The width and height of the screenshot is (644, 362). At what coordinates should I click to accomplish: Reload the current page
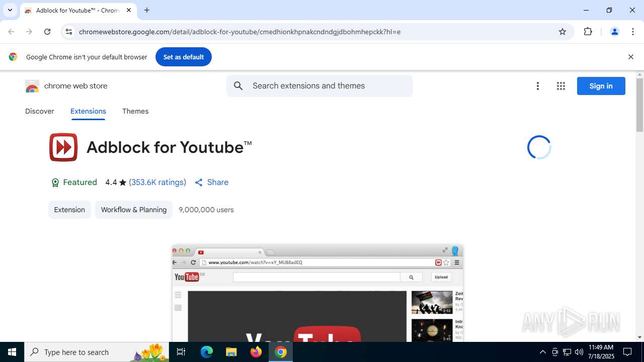point(47,32)
